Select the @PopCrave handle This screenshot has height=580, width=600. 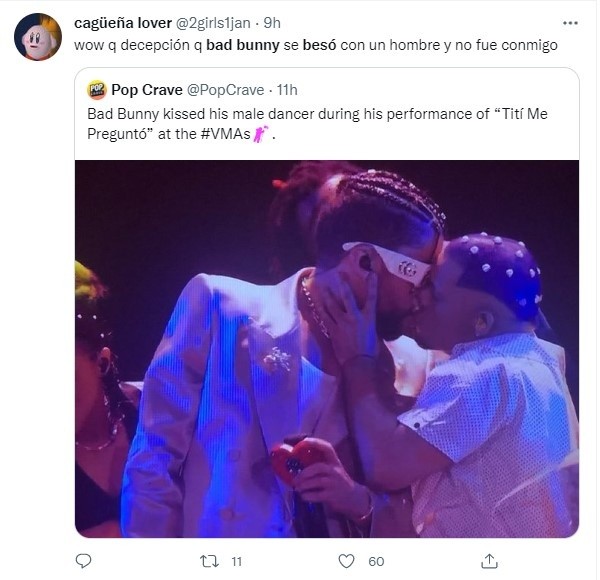[x=226, y=90]
